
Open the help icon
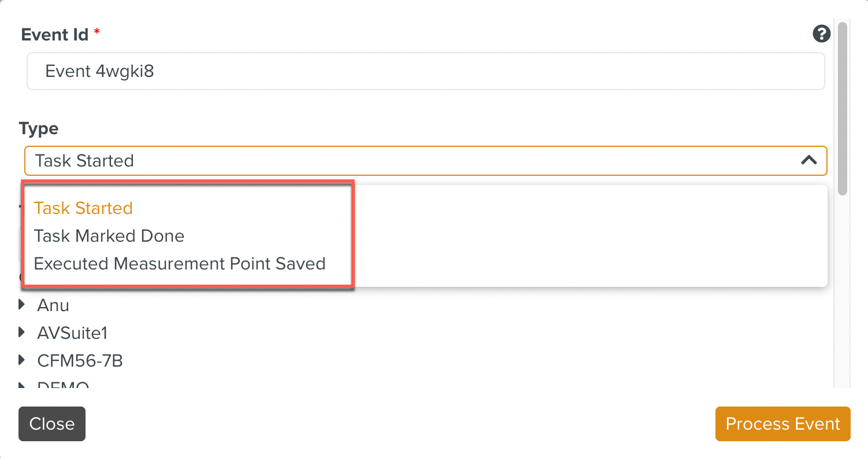[821, 34]
